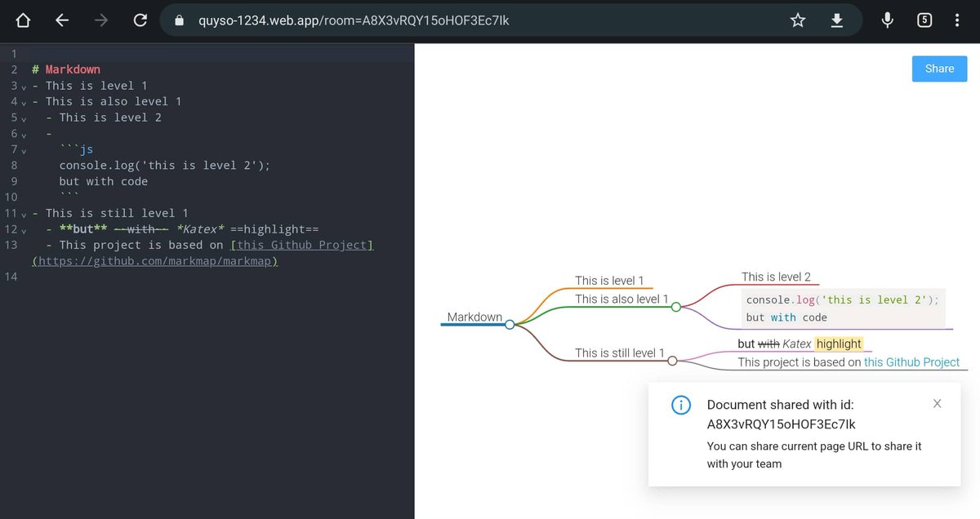Viewport: 980px width, 519px height.
Task: Click the home icon in the browser toolbar
Action: tap(21, 21)
